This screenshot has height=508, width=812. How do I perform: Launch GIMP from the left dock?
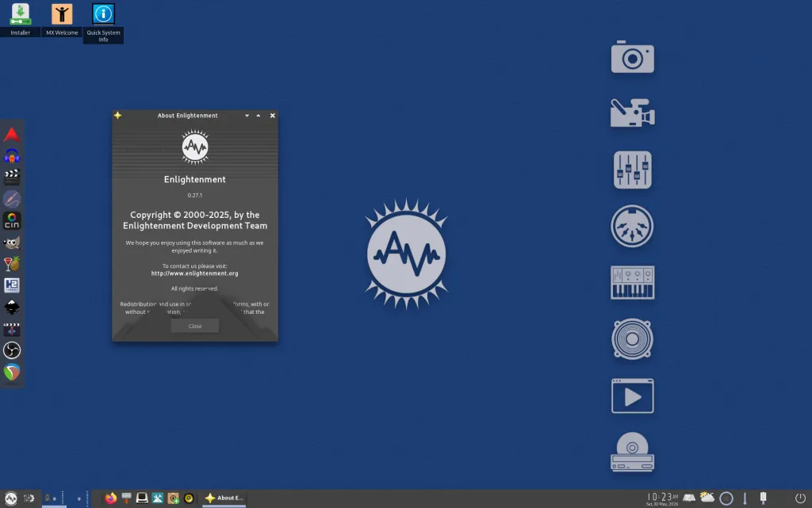[x=11, y=242]
